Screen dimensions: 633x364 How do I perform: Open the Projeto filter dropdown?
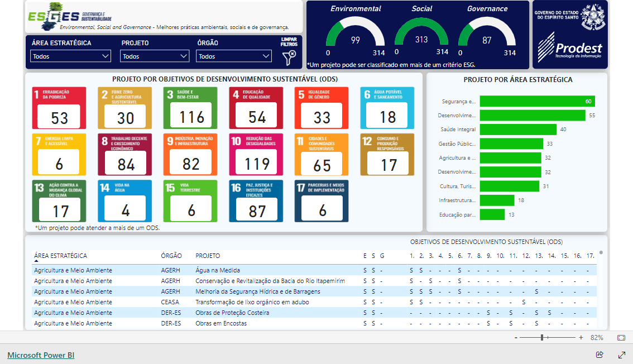point(155,56)
